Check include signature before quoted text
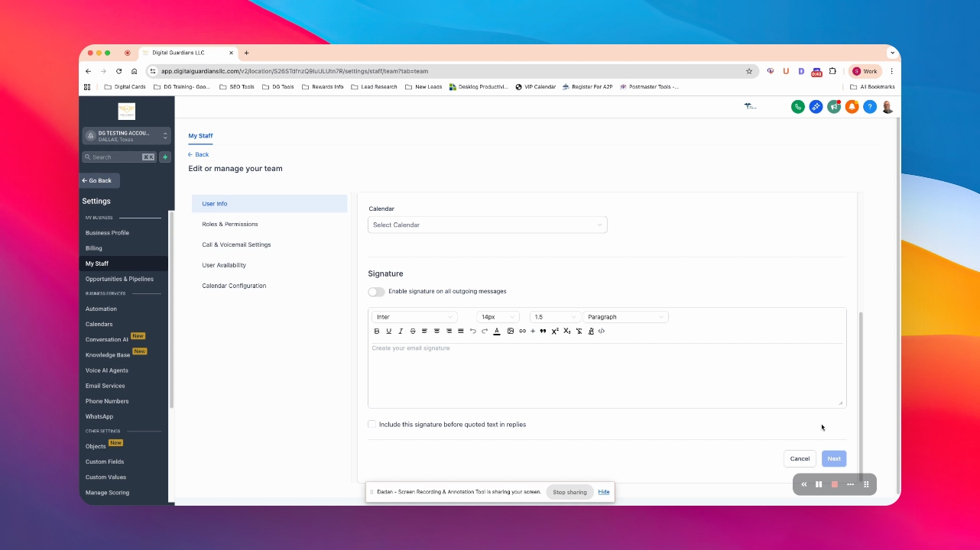The width and height of the screenshot is (980, 550). point(372,424)
